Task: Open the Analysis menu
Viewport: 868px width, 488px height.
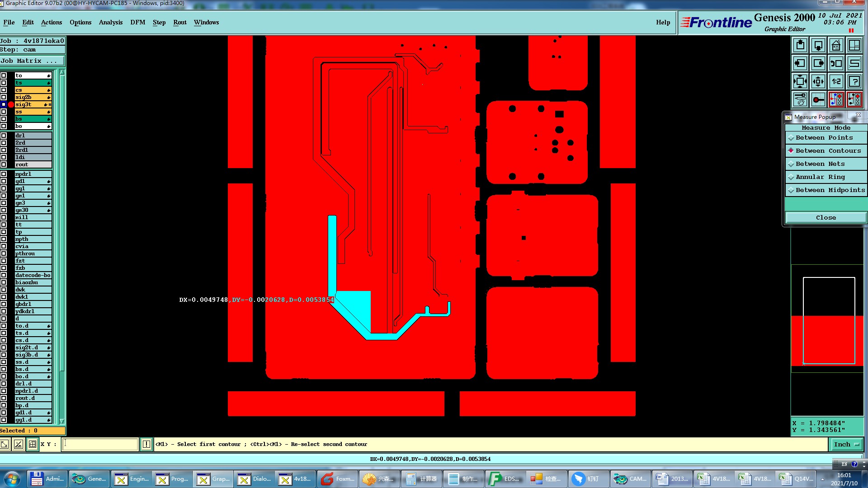Action: (x=111, y=23)
